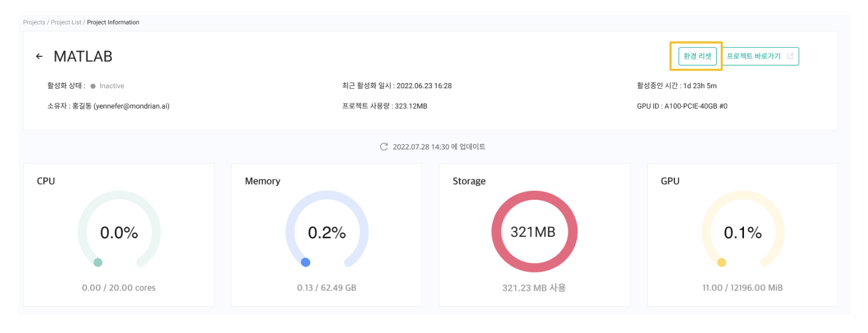
Task: Open the 프로젝트 바로가기 button
Action: point(754,56)
